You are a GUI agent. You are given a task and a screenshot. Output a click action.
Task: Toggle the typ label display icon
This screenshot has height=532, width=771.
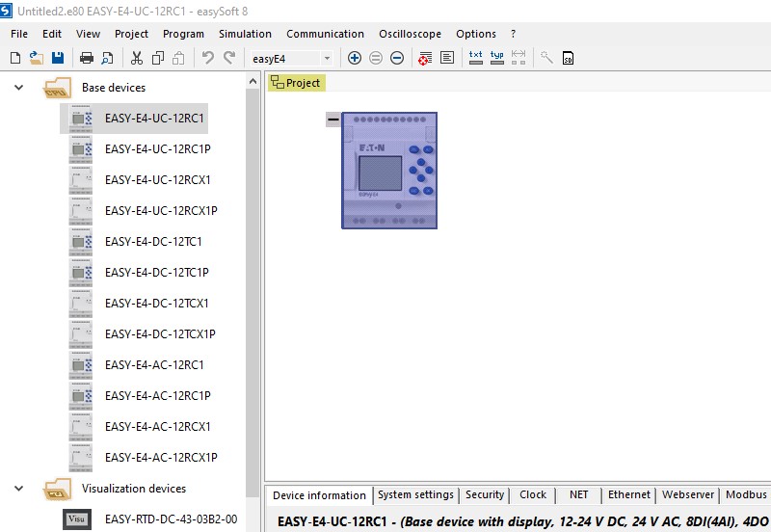(x=497, y=58)
